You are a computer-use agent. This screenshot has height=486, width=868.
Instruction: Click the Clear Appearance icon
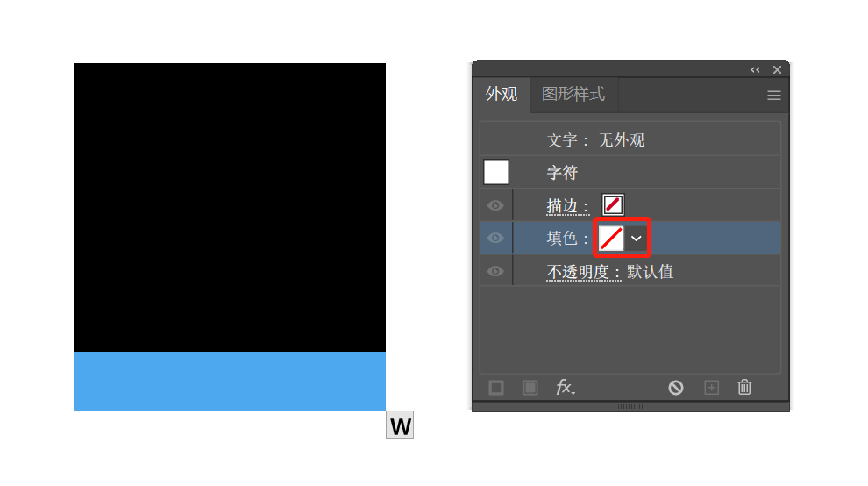coord(675,388)
